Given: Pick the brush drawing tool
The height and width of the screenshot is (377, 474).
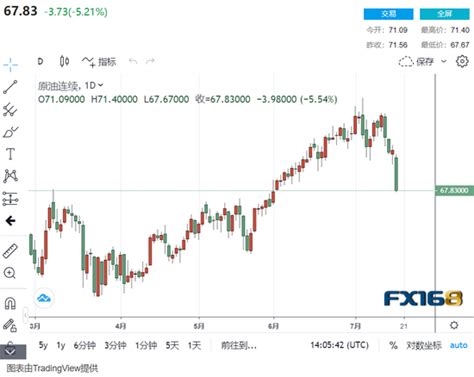Looking at the screenshot, I should [x=10, y=132].
